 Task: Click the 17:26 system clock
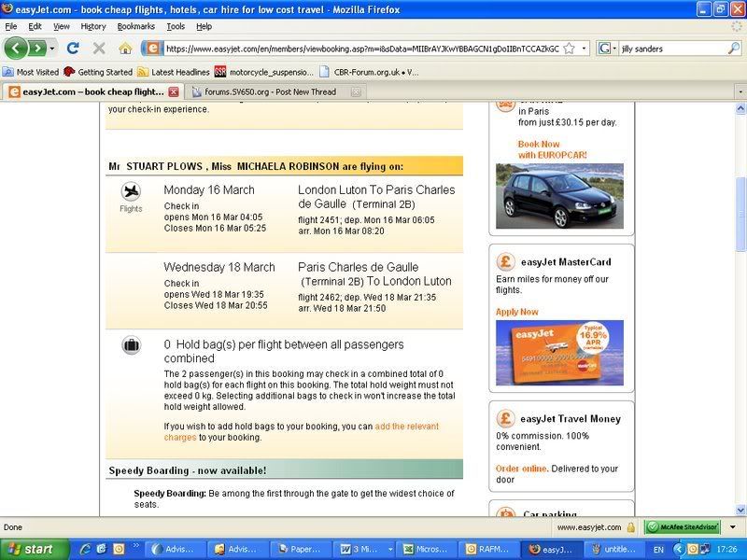(726, 550)
